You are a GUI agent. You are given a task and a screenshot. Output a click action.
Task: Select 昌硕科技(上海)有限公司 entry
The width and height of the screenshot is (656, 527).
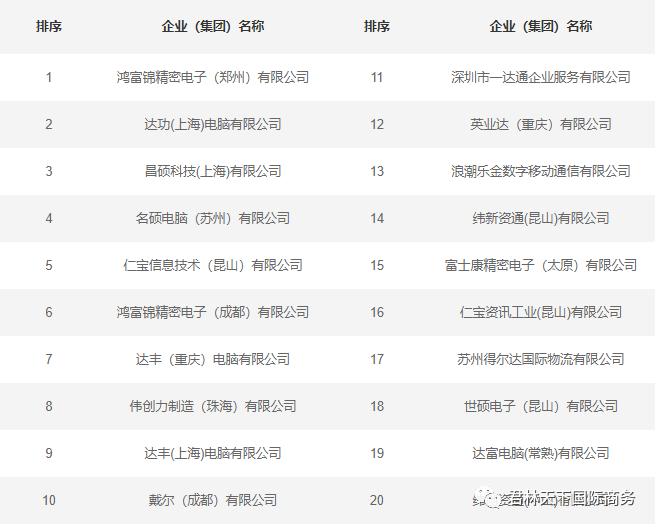tap(213, 171)
